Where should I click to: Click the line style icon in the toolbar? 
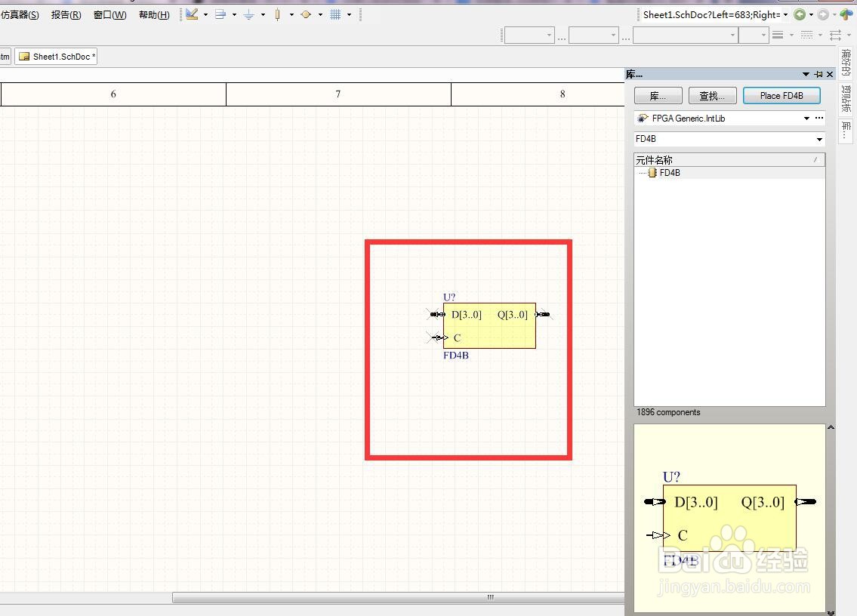pyautogui.click(x=778, y=35)
